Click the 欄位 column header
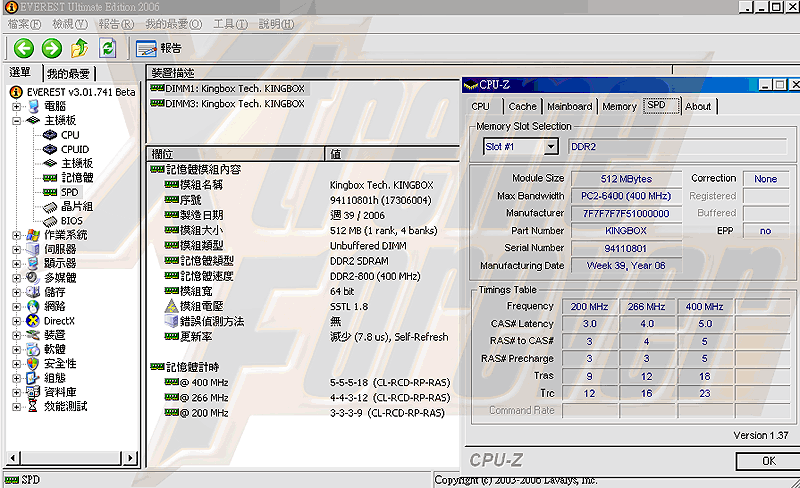The width and height of the screenshot is (800, 488). pos(236,154)
